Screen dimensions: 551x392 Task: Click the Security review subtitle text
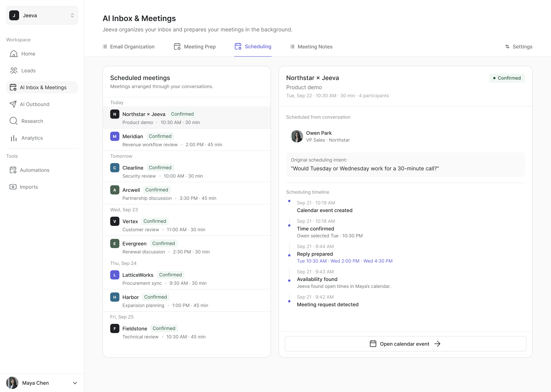(139, 176)
